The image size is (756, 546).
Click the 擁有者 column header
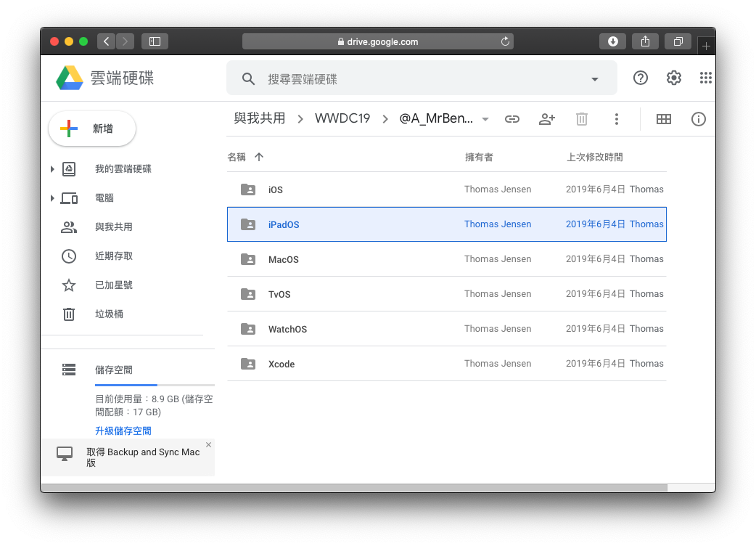click(x=479, y=158)
